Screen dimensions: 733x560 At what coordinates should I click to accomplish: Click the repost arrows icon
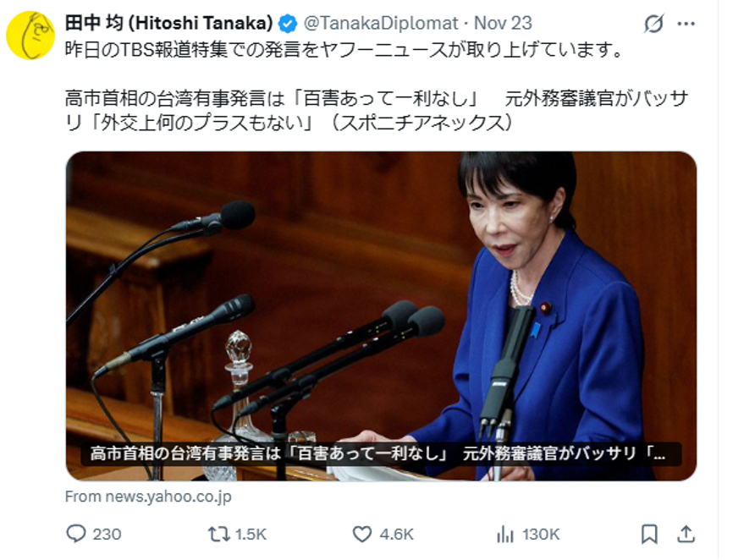[218, 534]
